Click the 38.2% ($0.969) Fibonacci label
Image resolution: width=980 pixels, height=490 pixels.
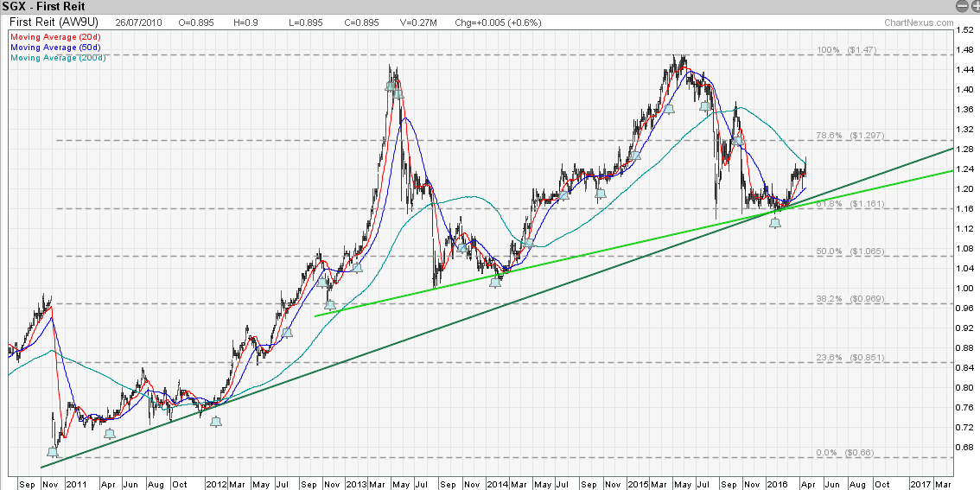coord(850,299)
